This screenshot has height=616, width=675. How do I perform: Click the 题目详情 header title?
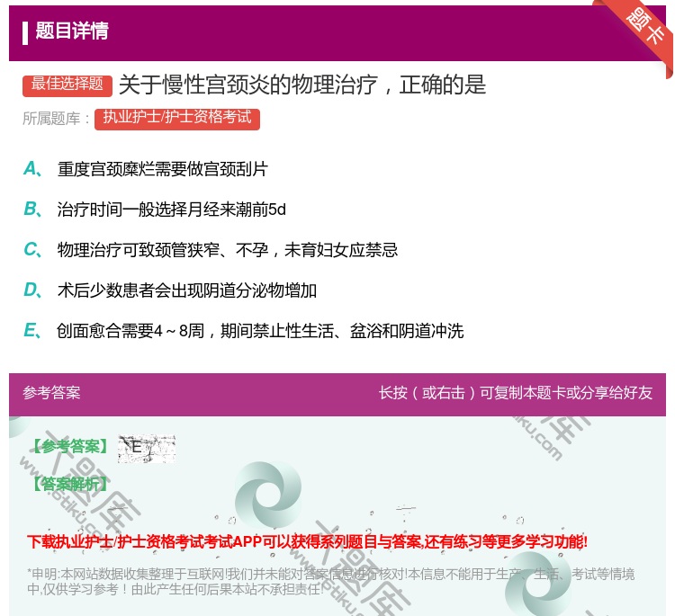pyautogui.click(x=72, y=31)
